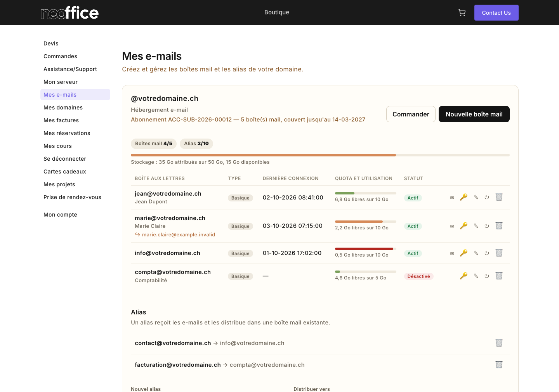Open Assistance/Support page
559x392 pixels.
point(75,69)
